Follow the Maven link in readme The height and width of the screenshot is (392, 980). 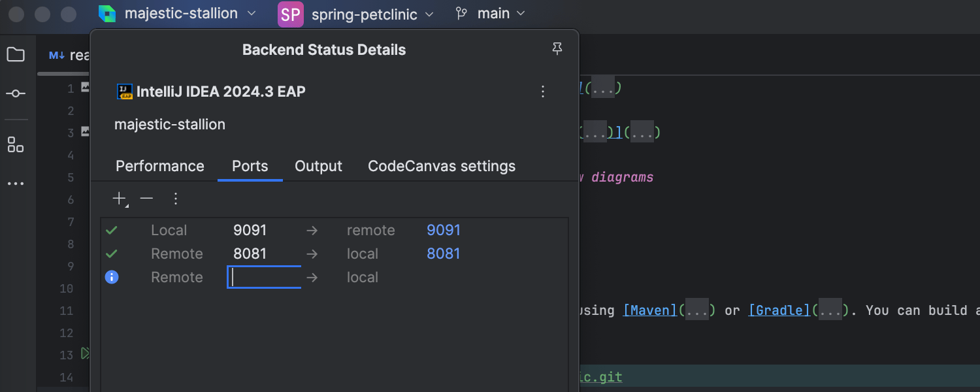(x=650, y=310)
